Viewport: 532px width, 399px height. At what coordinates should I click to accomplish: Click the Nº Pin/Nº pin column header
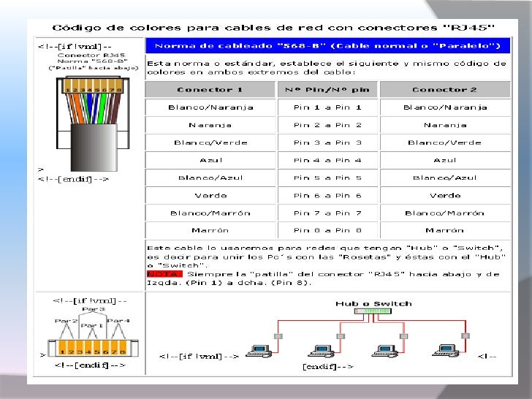click(x=327, y=90)
